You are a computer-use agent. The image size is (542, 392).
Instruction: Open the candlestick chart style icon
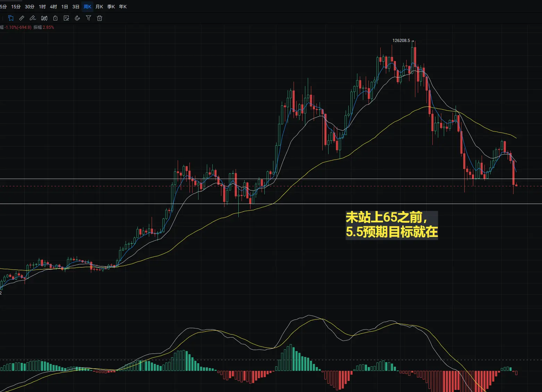(x=44, y=18)
